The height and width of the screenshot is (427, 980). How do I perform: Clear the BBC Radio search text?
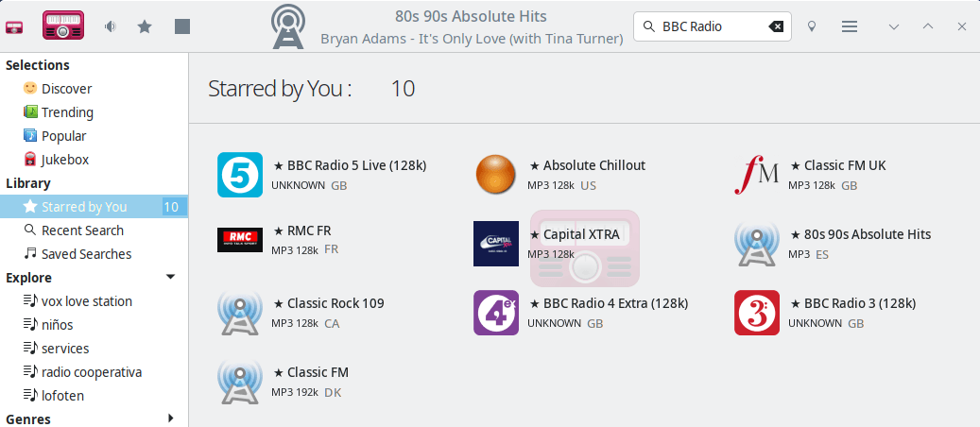coord(776,26)
